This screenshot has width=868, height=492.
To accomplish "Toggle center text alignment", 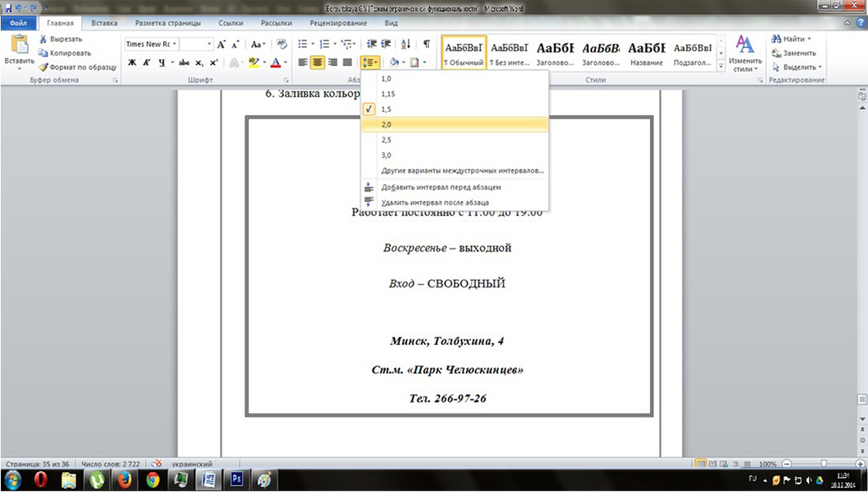I will 317,63.
